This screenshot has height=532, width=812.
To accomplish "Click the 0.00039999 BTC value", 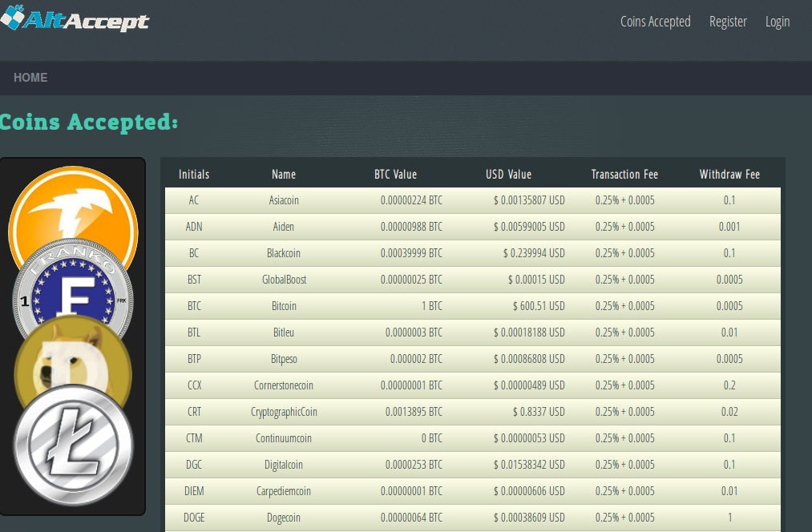I will point(412,253).
